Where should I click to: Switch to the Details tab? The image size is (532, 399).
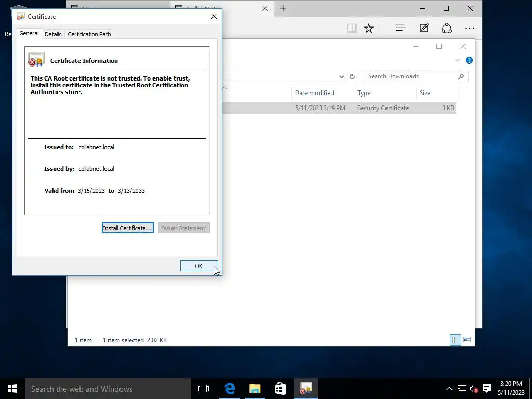(x=53, y=34)
